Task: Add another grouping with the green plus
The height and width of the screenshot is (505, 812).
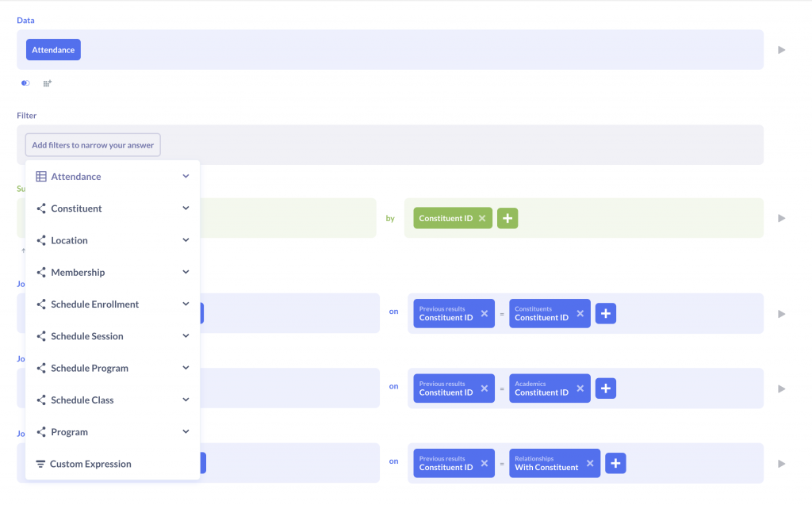Action: tap(507, 218)
